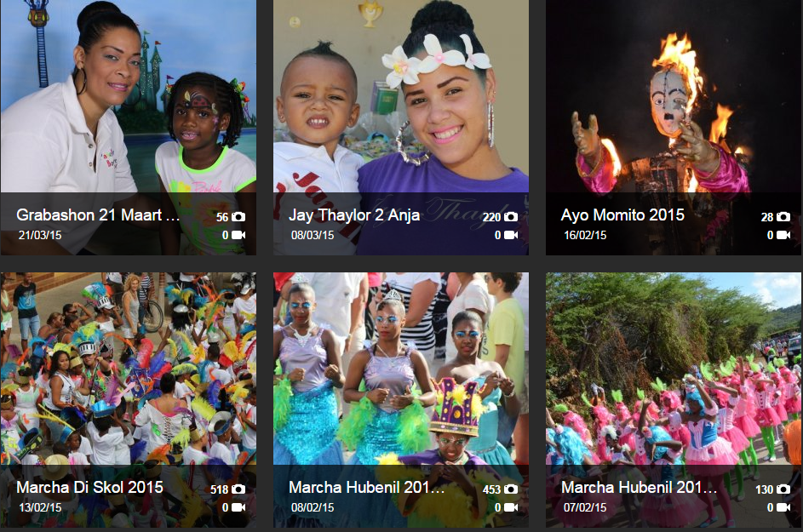Click photo camera icon on Jay Thaylor album
Image resolution: width=803 pixels, height=532 pixels.
pyautogui.click(x=511, y=217)
